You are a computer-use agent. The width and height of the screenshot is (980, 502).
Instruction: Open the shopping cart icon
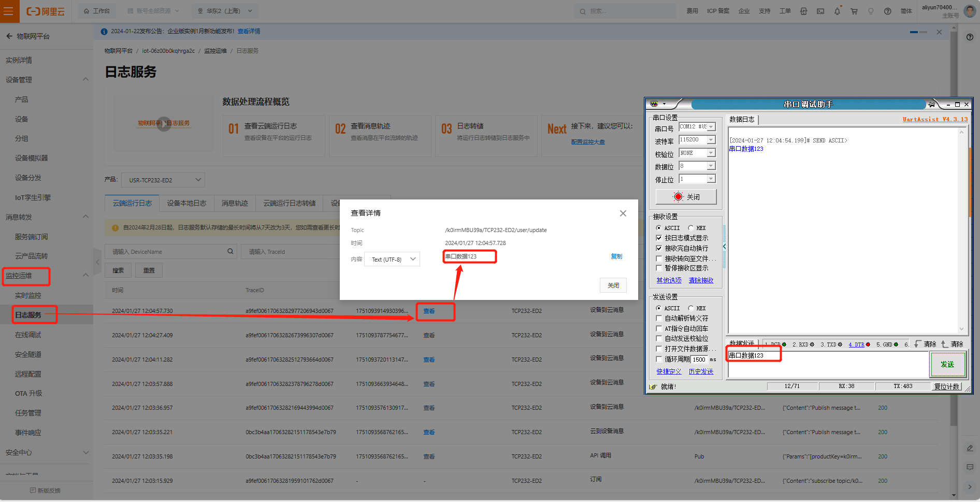854,11
